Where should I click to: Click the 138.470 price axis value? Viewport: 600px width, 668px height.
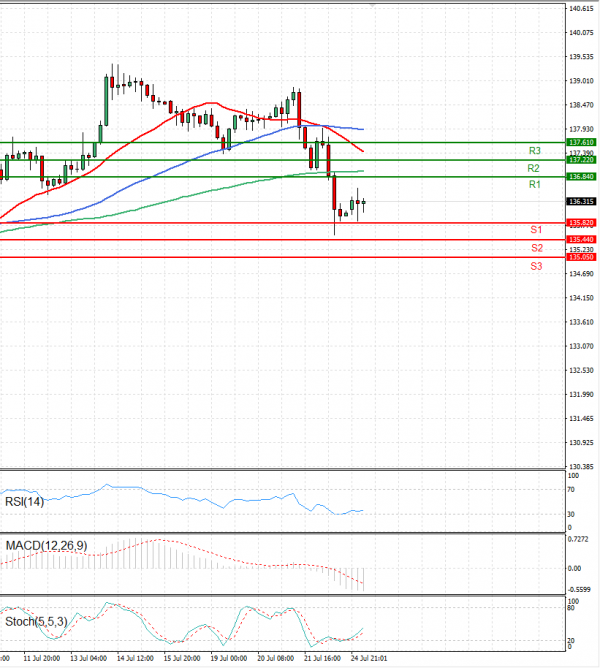tap(581, 105)
